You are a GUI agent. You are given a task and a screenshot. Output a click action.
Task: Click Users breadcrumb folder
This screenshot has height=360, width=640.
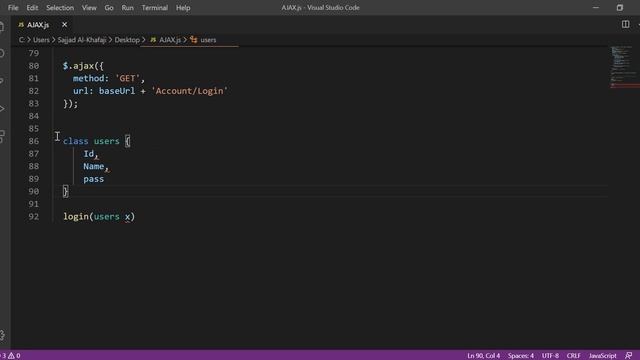(x=41, y=40)
